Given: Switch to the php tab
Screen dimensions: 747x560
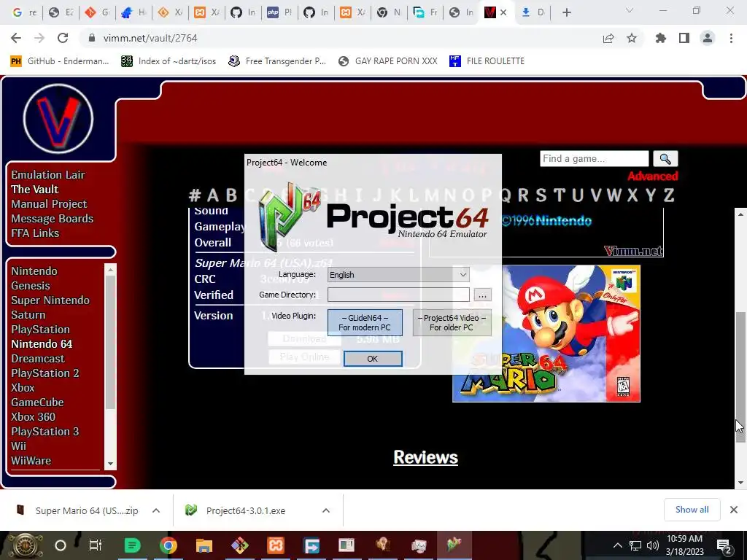Looking at the screenshot, I should [x=279, y=12].
